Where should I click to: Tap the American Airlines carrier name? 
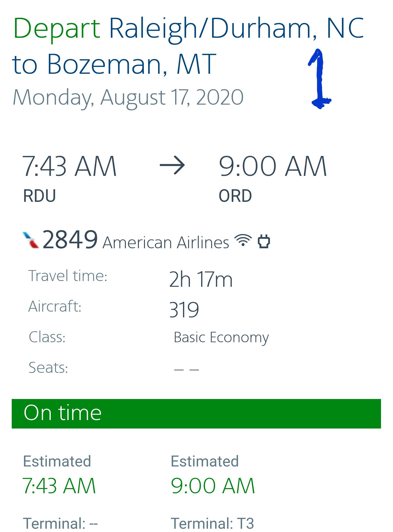click(166, 243)
